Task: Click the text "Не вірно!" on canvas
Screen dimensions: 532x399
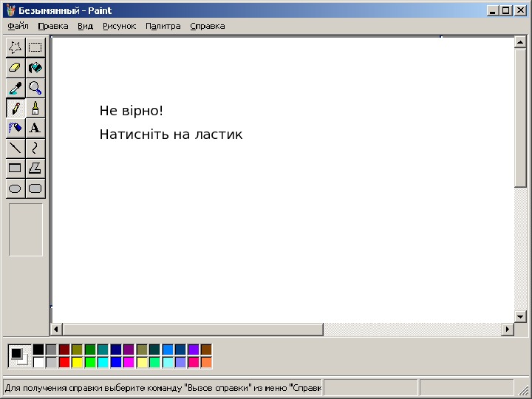Action: click(x=132, y=111)
